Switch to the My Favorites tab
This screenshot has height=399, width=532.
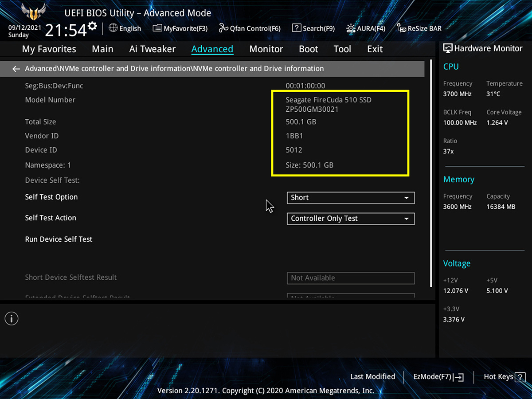[49, 49]
